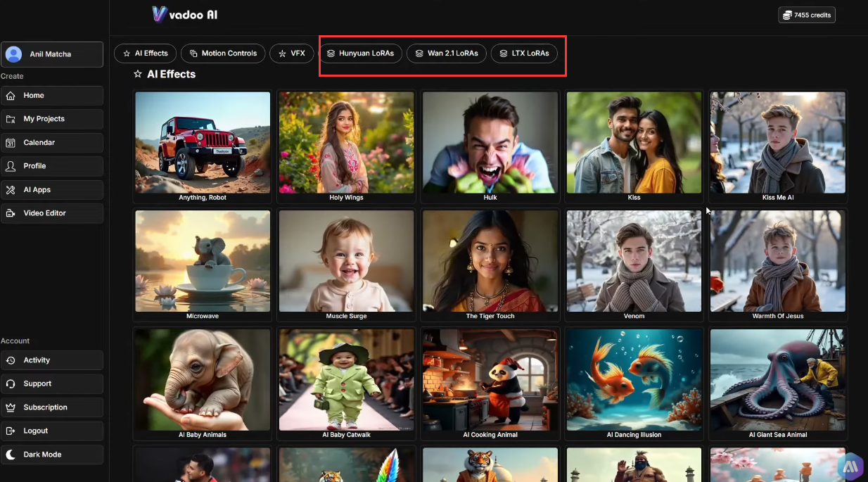This screenshot has width=868, height=482.
Task: Select the Holy Wings effect thumbnail
Action: [x=346, y=142]
